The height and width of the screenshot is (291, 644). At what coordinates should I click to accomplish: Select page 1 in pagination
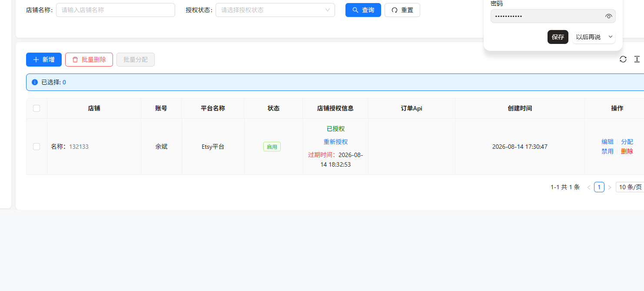(x=599, y=187)
